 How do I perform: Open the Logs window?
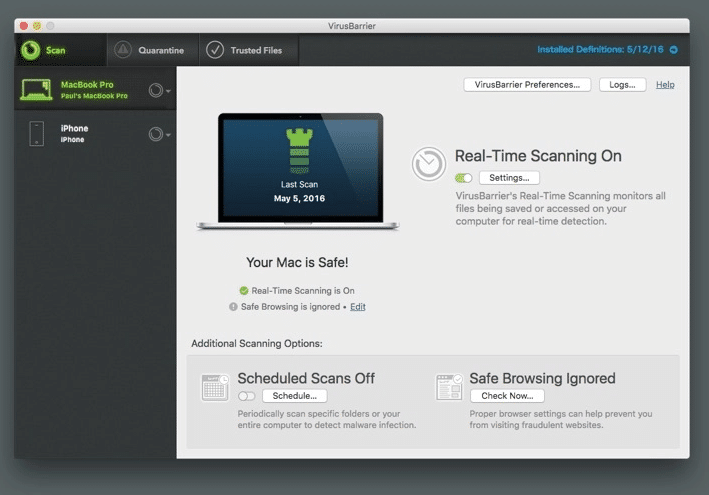[622, 85]
